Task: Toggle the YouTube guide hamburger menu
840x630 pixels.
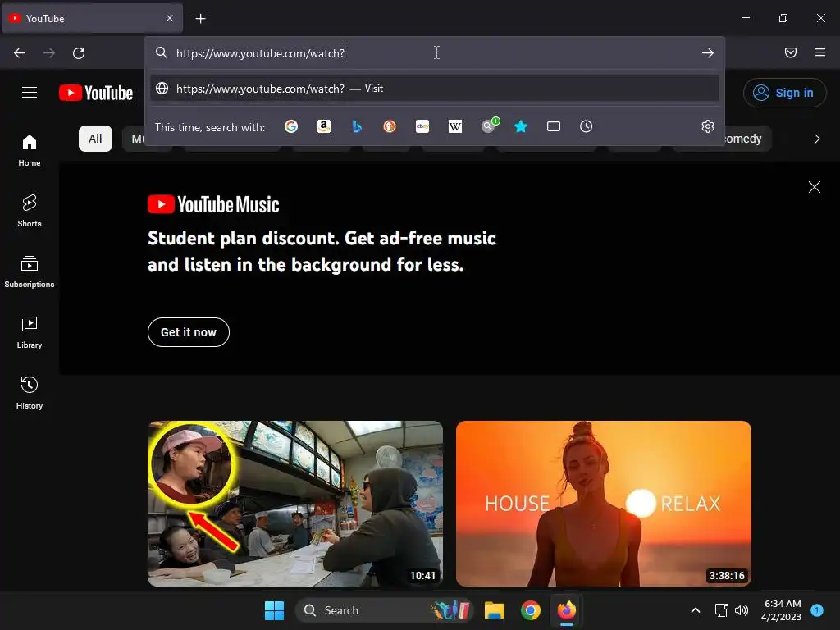Action: (x=30, y=92)
